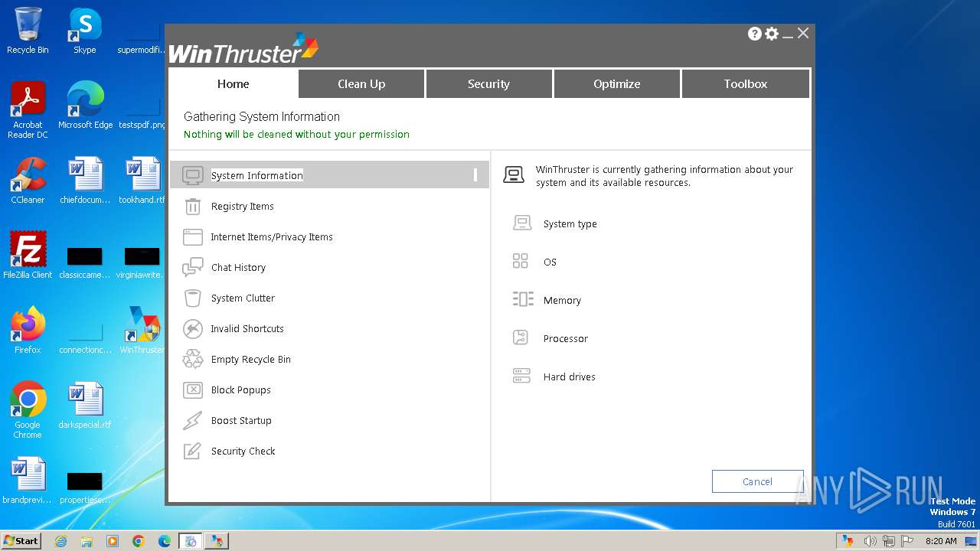Viewport: 980px width, 551px height.
Task: Open WinThruster help question mark
Action: 755,34
